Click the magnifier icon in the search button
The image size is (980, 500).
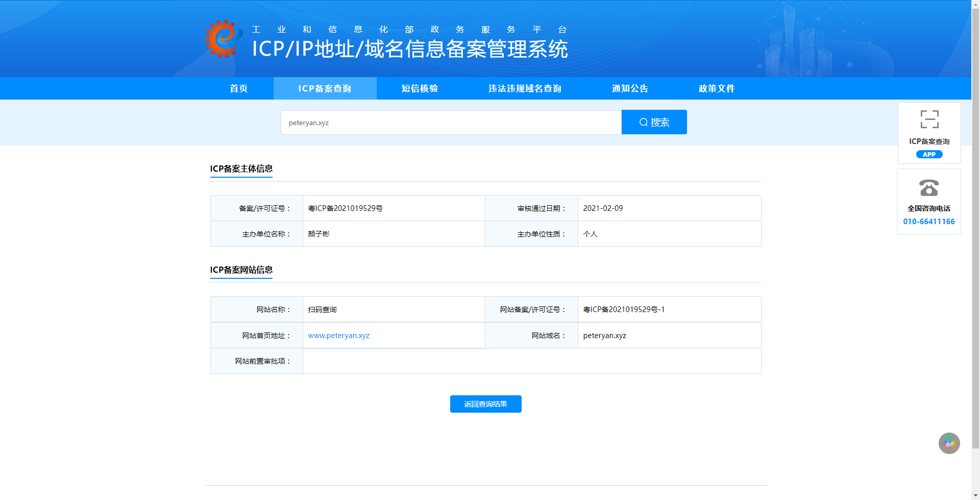pyautogui.click(x=644, y=122)
